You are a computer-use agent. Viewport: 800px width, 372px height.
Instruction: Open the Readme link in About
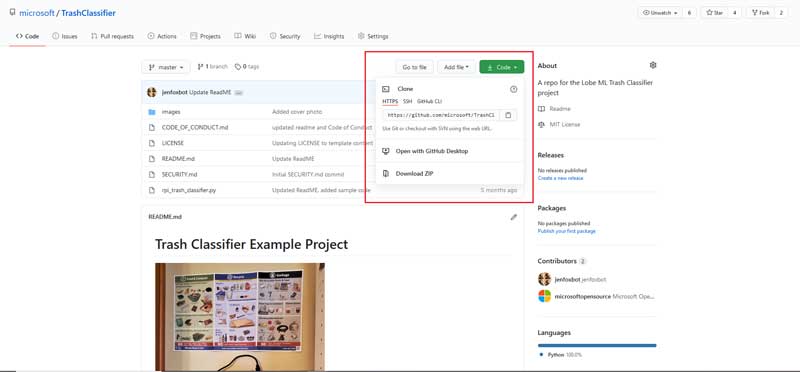click(560, 109)
